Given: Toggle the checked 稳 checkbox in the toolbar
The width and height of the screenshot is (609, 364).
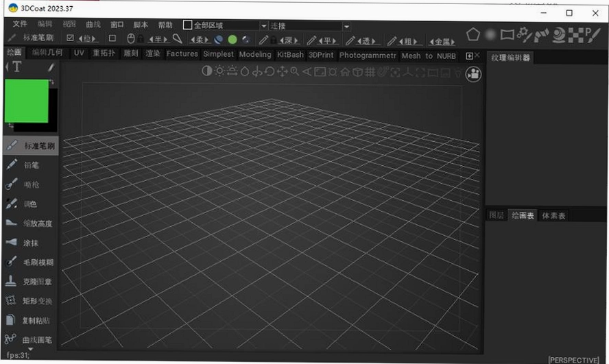Looking at the screenshot, I should pos(70,38).
